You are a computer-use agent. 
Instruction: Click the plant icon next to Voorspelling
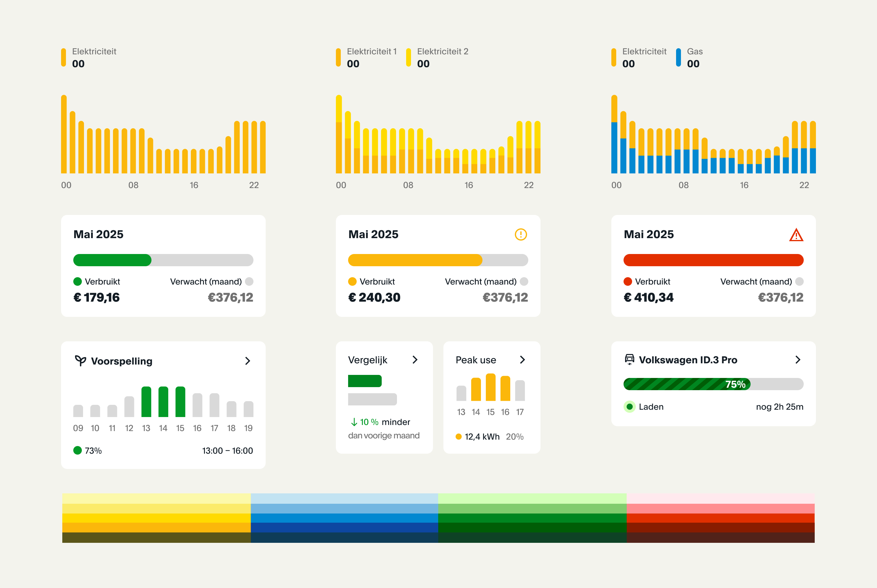coord(80,361)
